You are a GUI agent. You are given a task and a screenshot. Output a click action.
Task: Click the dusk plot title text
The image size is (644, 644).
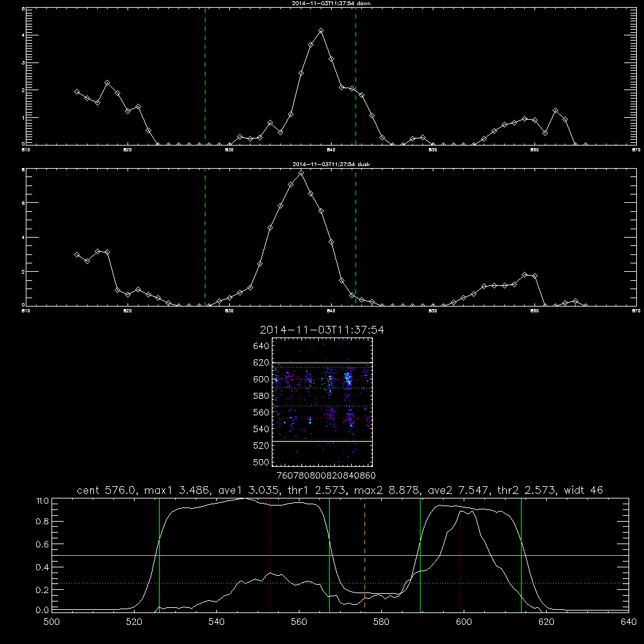pos(331,164)
